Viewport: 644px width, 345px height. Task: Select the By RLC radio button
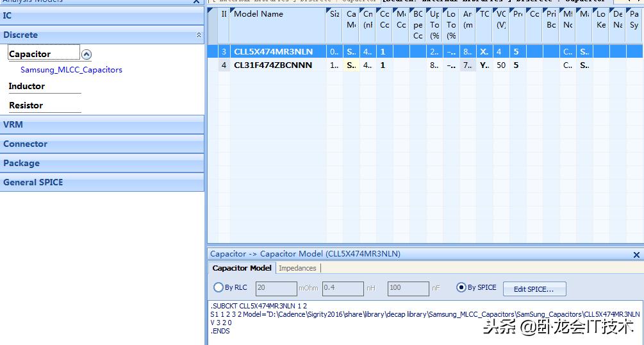pos(219,288)
